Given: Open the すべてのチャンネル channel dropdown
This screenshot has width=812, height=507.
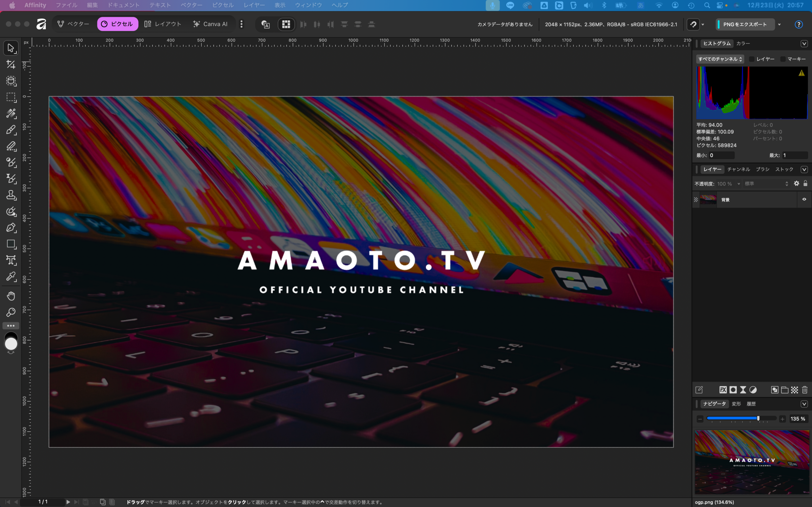Looking at the screenshot, I should coord(720,59).
